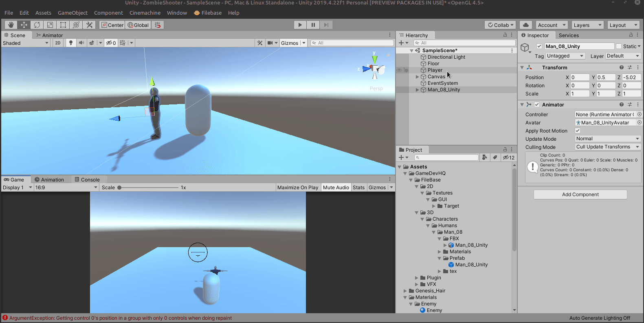Open the Cinemachine menu
644x323 pixels.
pos(145,13)
